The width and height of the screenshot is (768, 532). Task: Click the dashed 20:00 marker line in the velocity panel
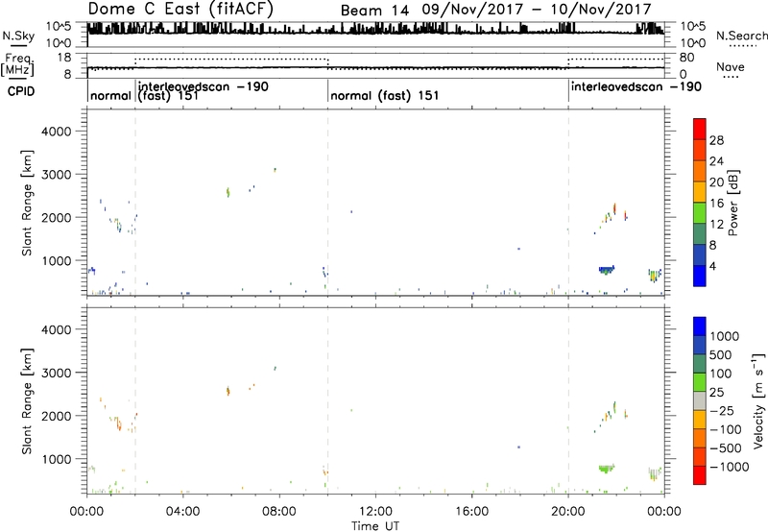(568, 400)
